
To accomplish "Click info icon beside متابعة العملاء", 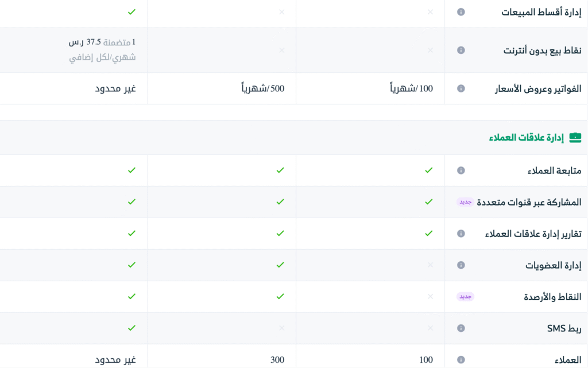I will pos(461,171).
